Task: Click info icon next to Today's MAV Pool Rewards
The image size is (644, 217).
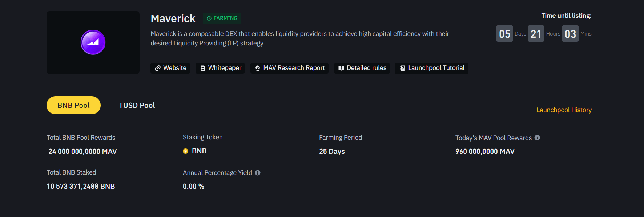Action: [537, 138]
